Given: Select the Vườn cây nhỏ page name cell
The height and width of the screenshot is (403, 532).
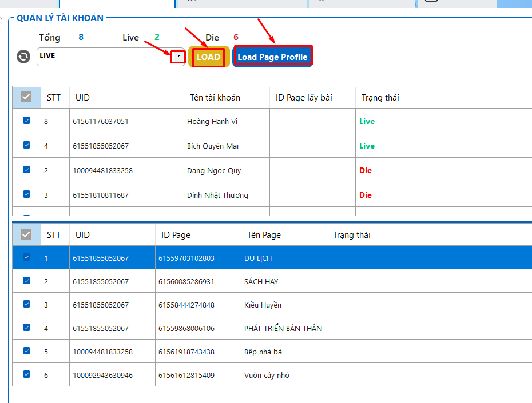Looking at the screenshot, I should pyautogui.click(x=284, y=374).
